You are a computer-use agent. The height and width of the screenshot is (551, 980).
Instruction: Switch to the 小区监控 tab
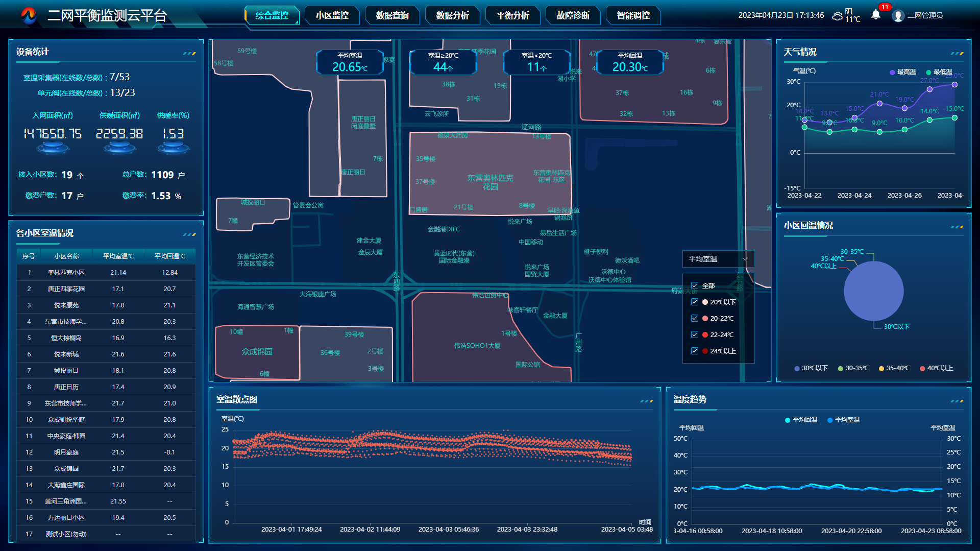[332, 15]
